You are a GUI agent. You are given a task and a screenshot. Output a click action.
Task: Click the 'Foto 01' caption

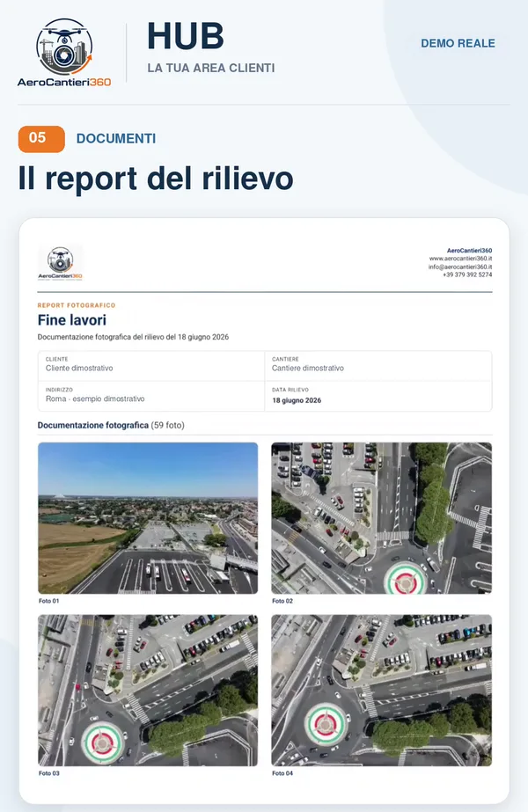(x=48, y=601)
